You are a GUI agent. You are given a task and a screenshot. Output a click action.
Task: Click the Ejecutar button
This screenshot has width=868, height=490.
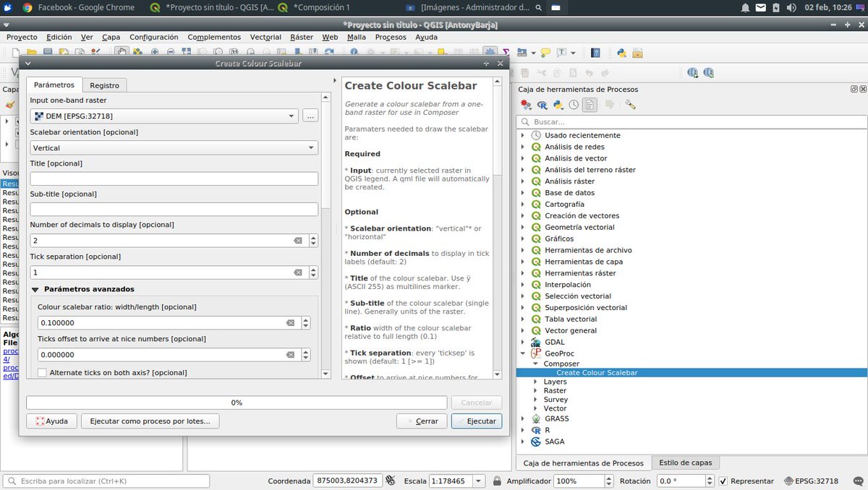[477, 421]
